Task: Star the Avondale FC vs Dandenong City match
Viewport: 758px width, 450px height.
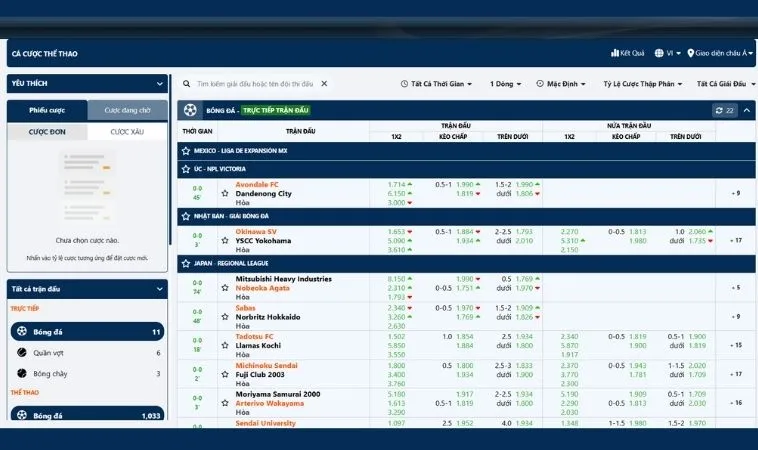Action: pyautogui.click(x=225, y=193)
